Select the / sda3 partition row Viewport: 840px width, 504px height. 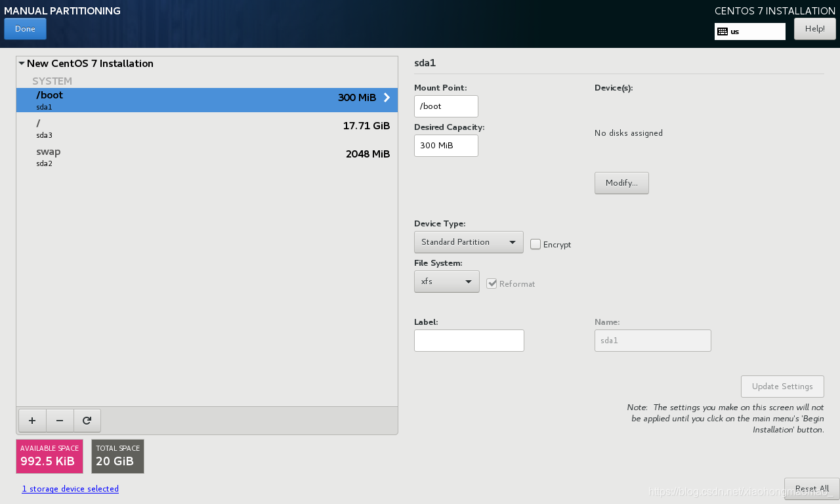[207, 129]
